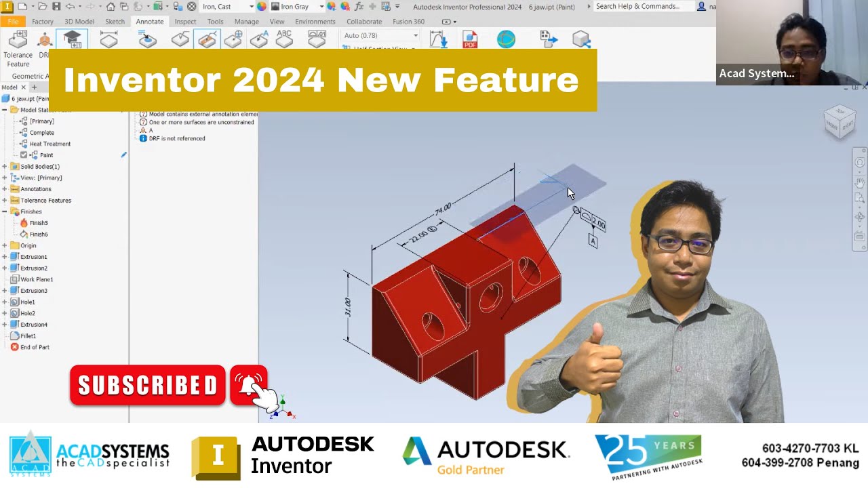This screenshot has width=868, height=488.
Task: Collapse the Finishes folder
Action: pos(5,211)
